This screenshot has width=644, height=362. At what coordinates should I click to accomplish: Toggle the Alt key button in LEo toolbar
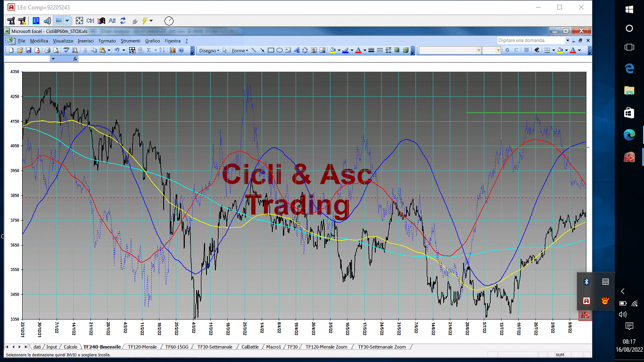tap(112, 21)
